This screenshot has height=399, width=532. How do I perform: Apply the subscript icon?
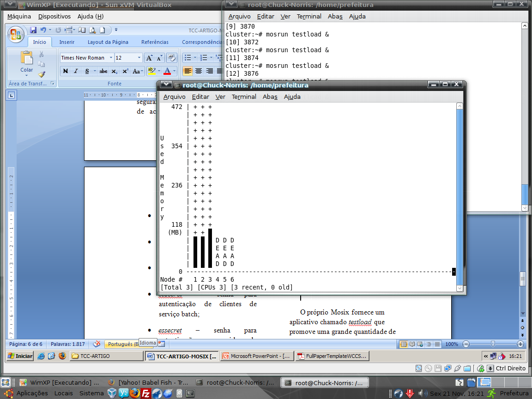(115, 71)
